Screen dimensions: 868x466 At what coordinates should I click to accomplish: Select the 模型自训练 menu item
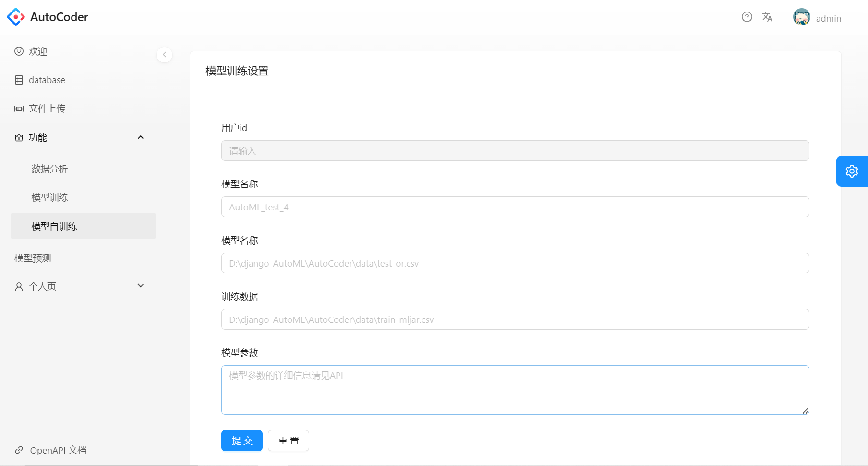point(83,226)
